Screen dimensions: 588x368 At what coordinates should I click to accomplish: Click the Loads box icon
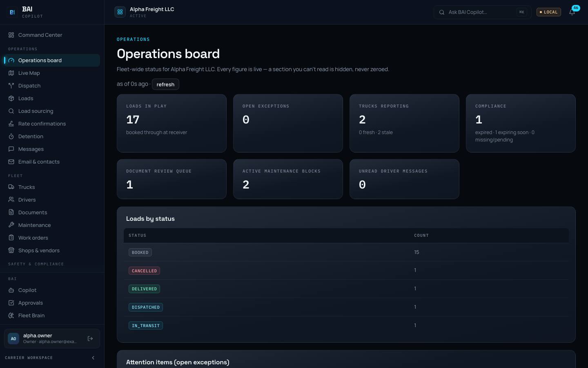point(11,99)
